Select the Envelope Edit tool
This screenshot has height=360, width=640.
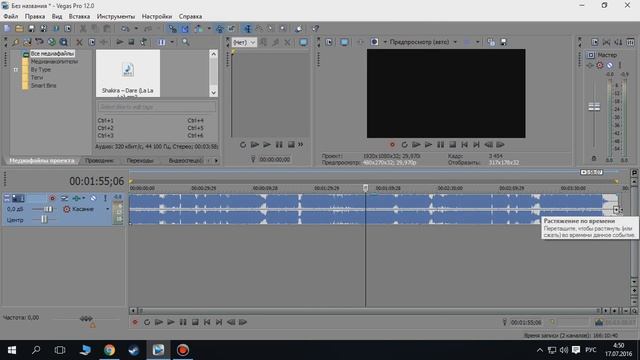(x=259, y=29)
